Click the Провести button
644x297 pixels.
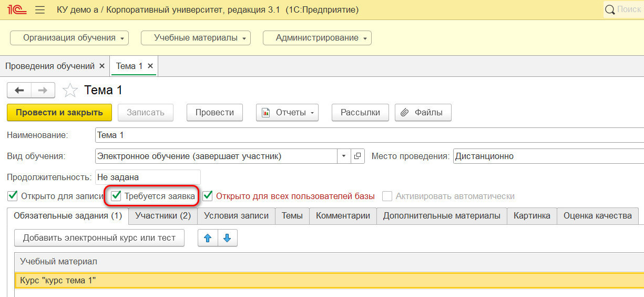pyautogui.click(x=214, y=112)
